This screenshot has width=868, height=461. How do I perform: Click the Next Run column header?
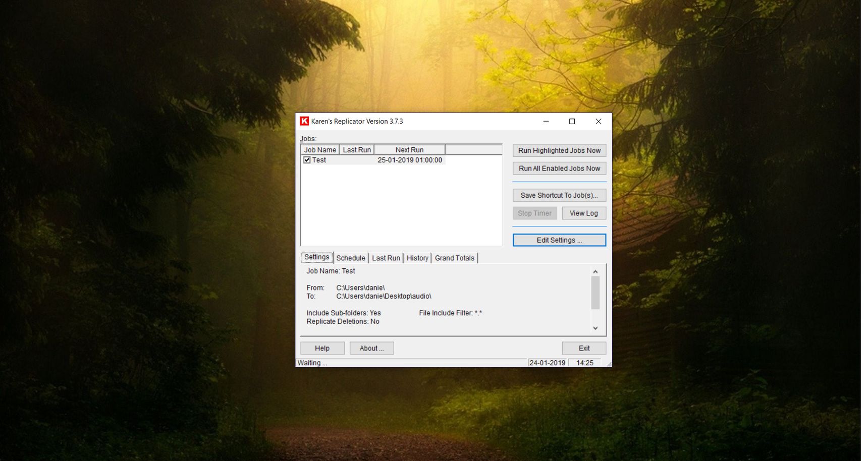tap(409, 150)
